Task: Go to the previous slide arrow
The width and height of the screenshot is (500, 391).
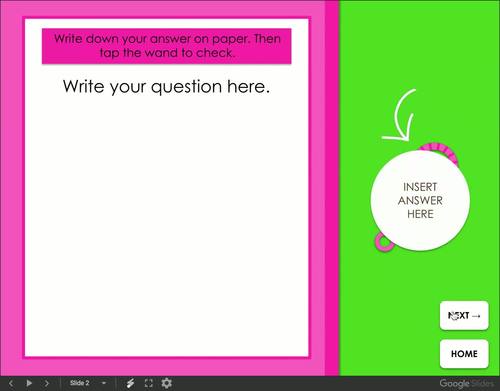Action: pyautogui.click(x=11, y=383)
